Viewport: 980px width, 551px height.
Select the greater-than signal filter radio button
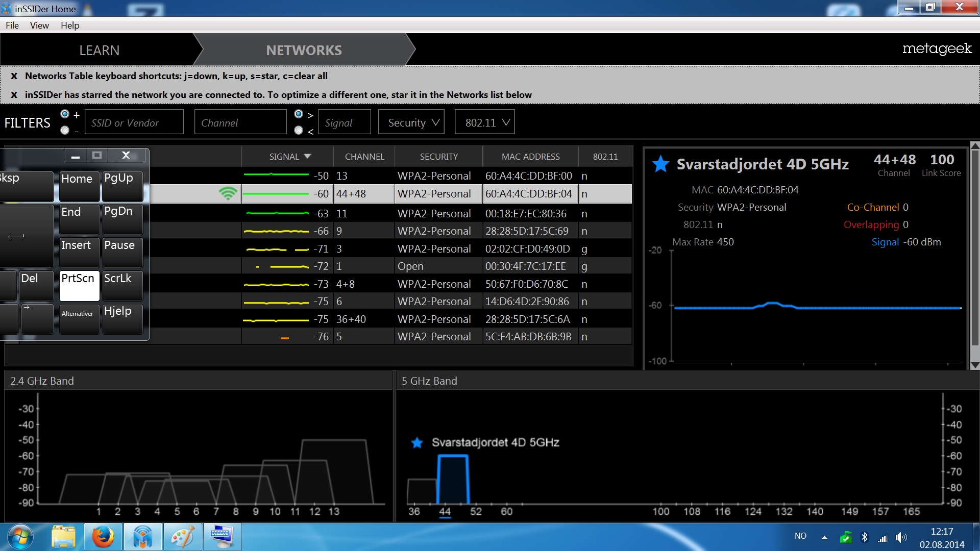pos(299,114)
